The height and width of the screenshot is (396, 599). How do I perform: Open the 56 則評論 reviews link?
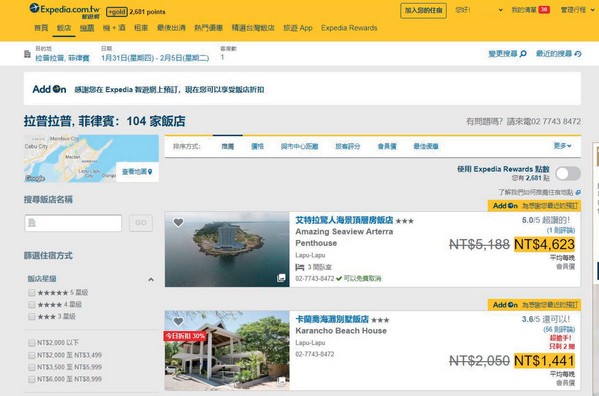tap(559, 329)
